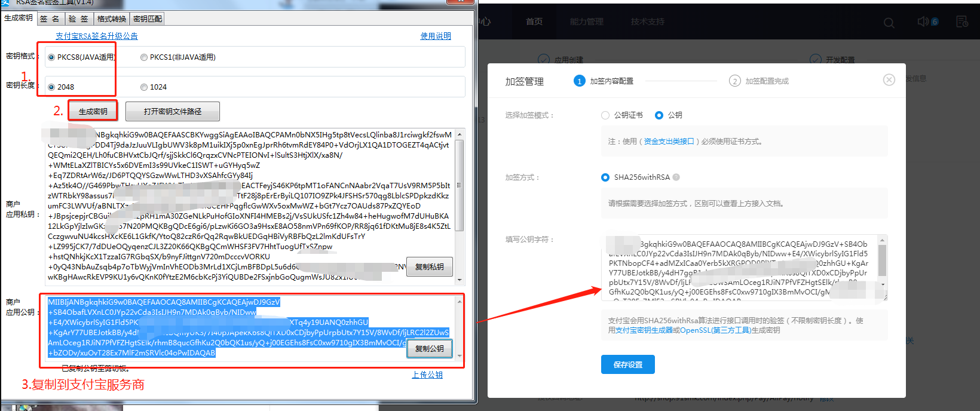Click inside the 商户应用公钥 text box
The width and height of the screenshot is (980, 411).
point(250,329)
